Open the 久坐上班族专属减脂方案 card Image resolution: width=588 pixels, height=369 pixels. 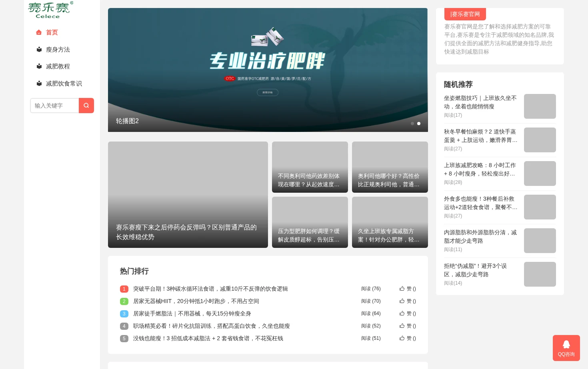390,222
